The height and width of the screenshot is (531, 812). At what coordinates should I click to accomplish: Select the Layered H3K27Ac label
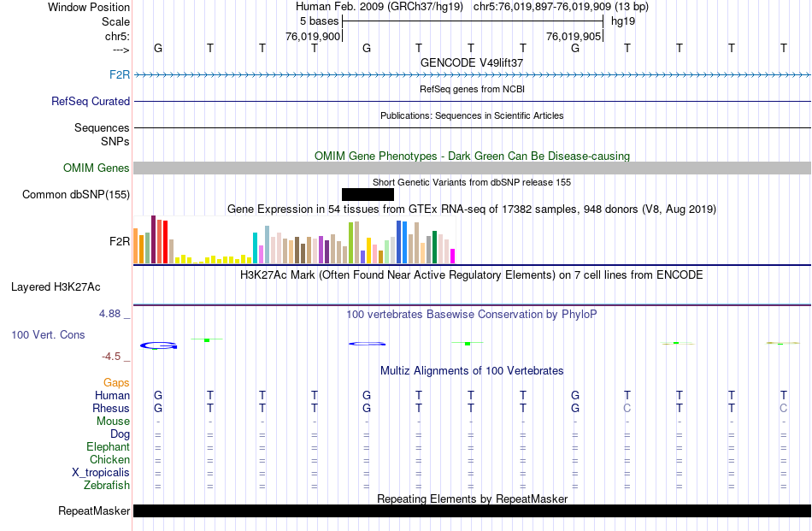tap(56, 287)
